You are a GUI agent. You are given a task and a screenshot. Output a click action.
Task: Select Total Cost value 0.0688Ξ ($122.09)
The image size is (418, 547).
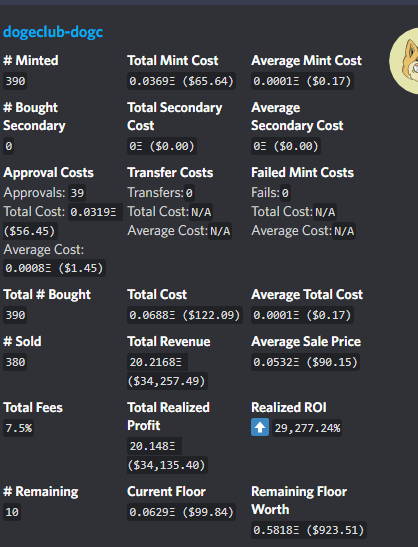pyautogui.click(x=185, y=315)
